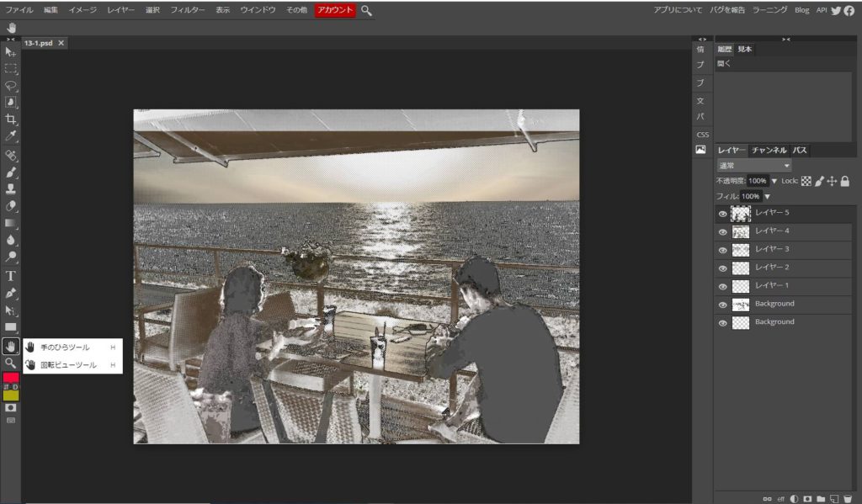Click the trash icon to delete layer
The height and width of the screenshot is (504, 862).
tap(848, 498)
